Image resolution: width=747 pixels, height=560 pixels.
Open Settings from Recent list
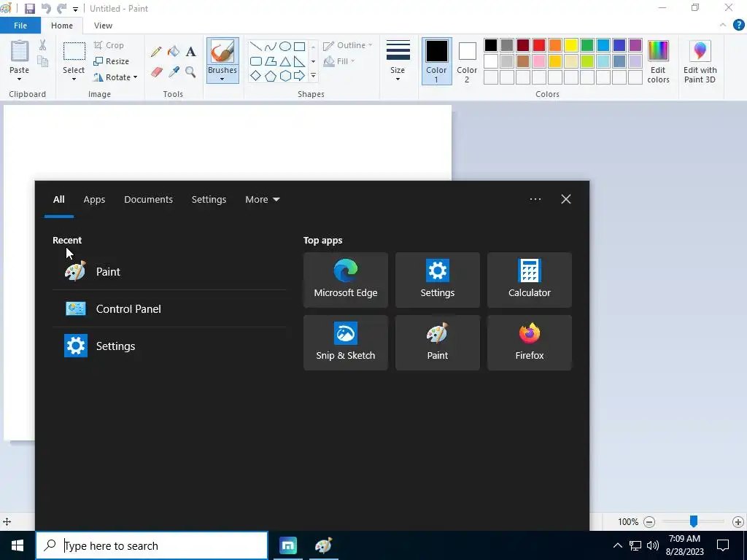[169, 346]
